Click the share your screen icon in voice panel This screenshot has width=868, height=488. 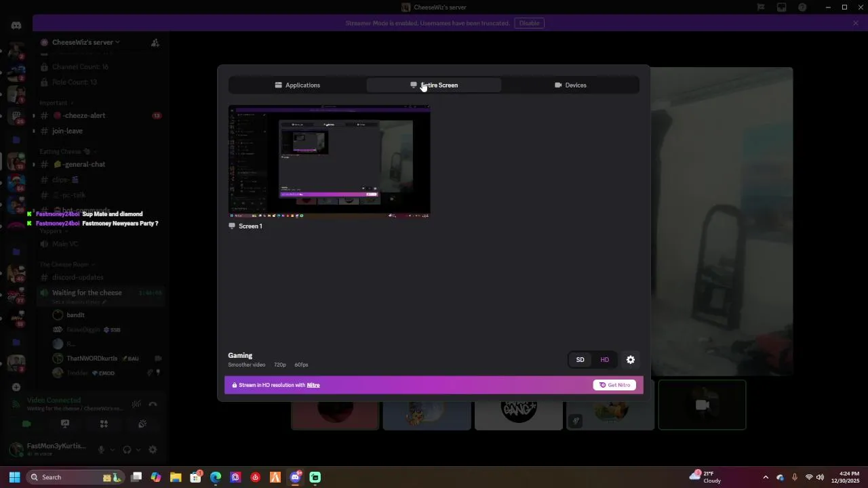[x=65, y=424]
